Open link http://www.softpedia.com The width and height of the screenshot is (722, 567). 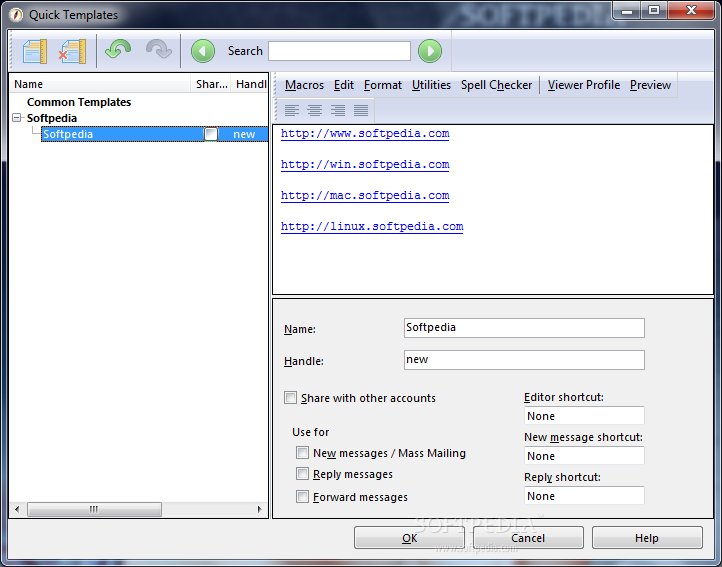coord(365,134)
